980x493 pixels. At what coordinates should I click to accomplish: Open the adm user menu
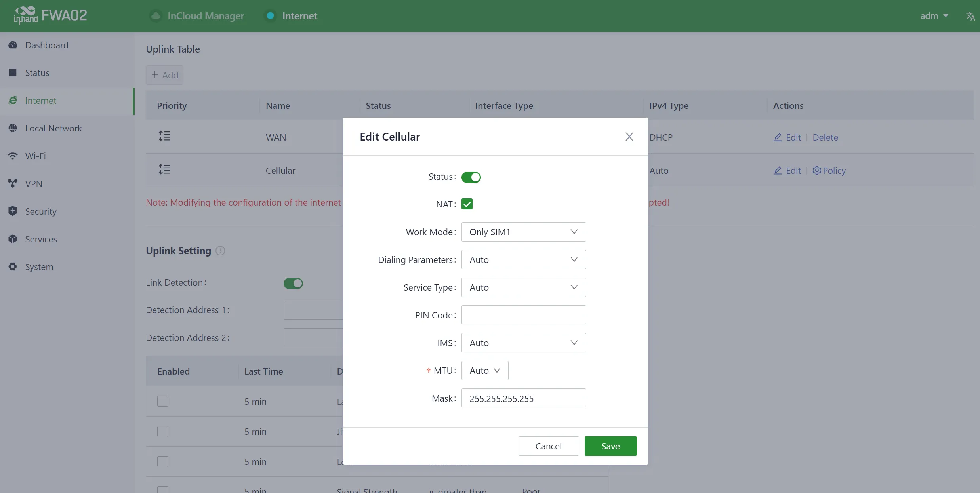[934, 16]
